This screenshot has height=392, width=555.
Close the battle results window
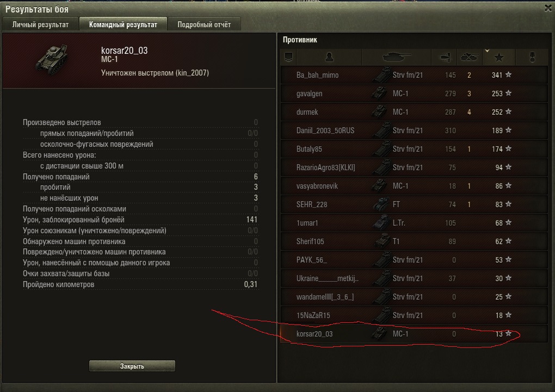pyautogui.click(x=548, y=8)
